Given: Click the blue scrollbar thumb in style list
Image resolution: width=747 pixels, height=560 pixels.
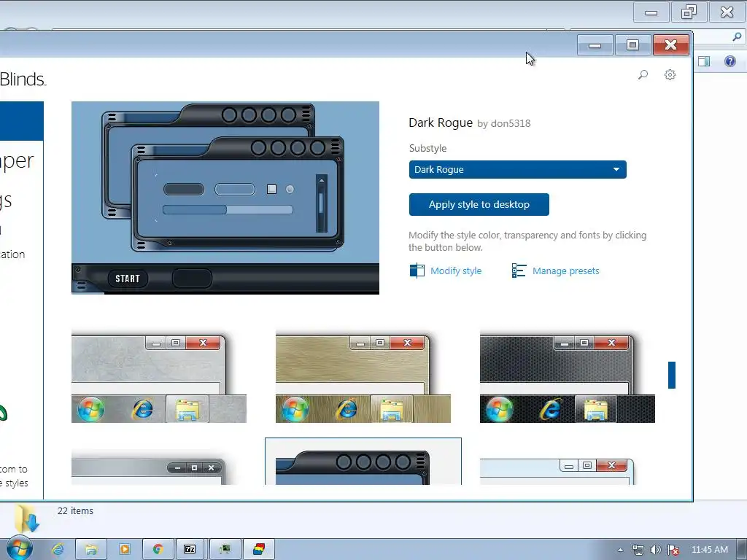Looking at the screenshot, I should coord(672,375).
